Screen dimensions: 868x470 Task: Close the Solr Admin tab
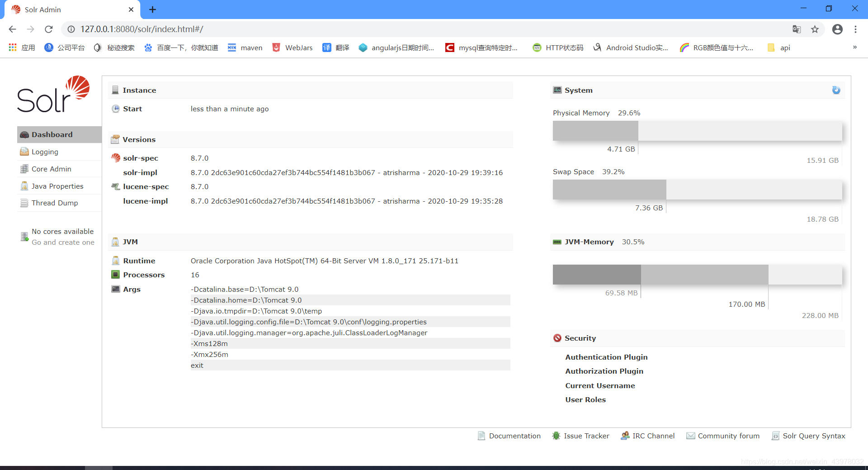[x=131, y=9]
